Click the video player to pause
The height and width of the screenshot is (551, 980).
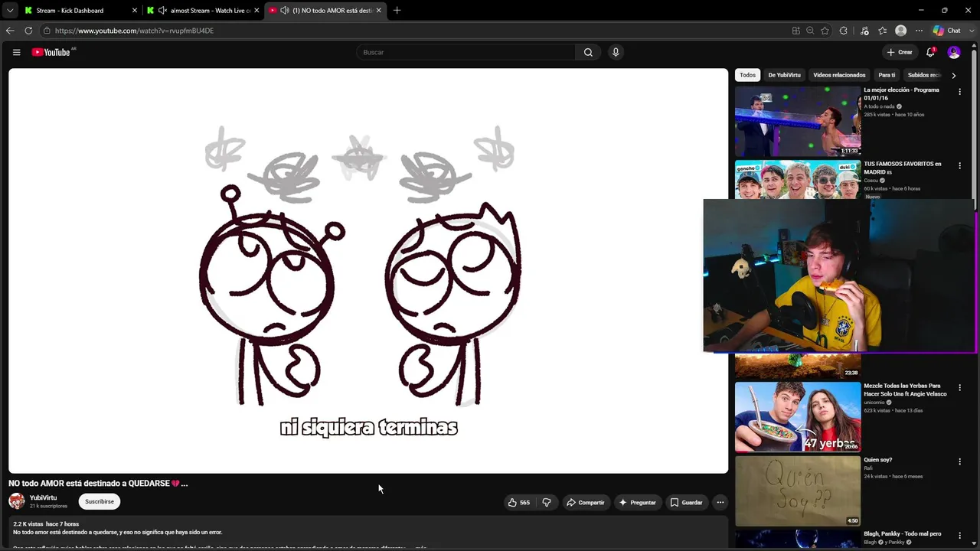coord(368,271)
